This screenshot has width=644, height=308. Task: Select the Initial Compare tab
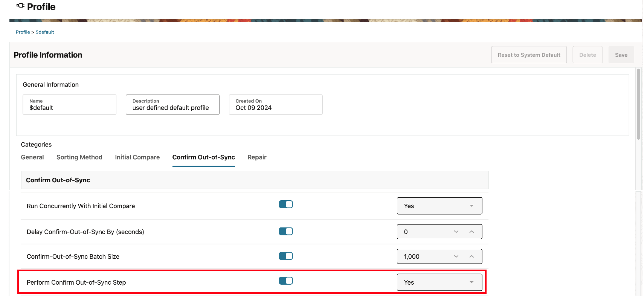click(137, 157)
